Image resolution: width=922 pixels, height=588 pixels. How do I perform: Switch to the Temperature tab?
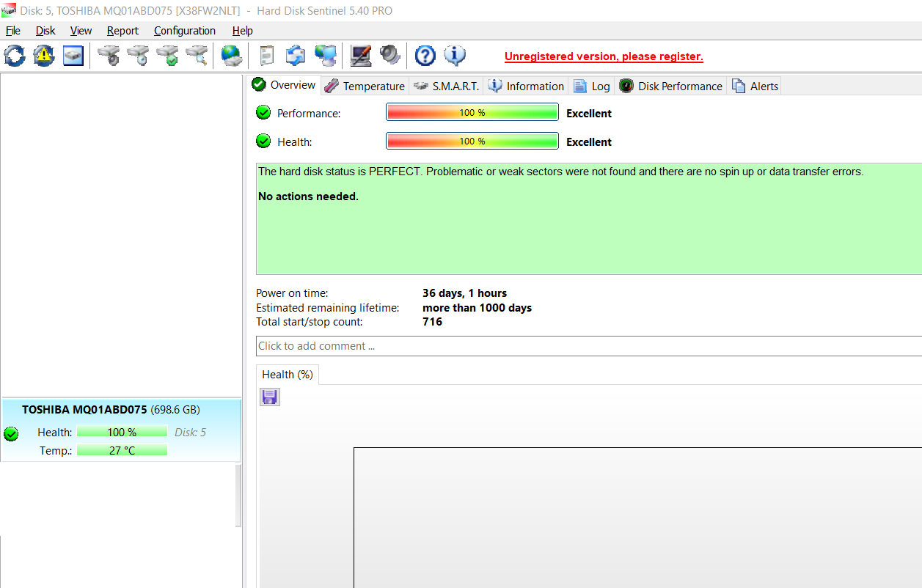tap(365, 86)
